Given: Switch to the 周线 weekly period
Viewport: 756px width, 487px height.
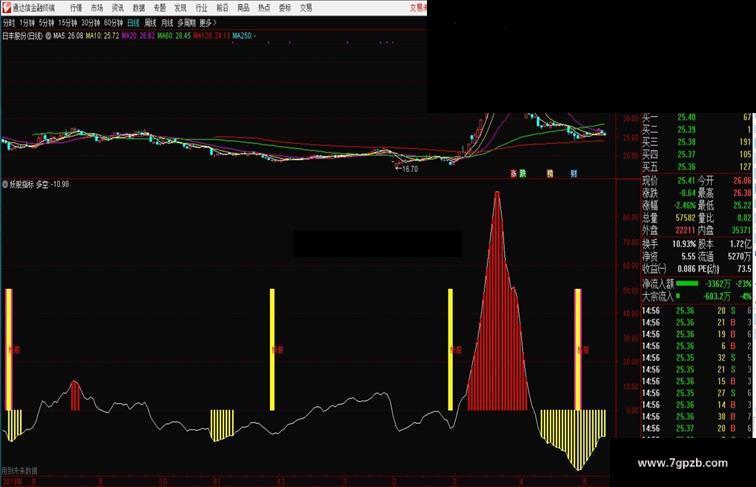Looking at the screenshot, I should 150,23.
